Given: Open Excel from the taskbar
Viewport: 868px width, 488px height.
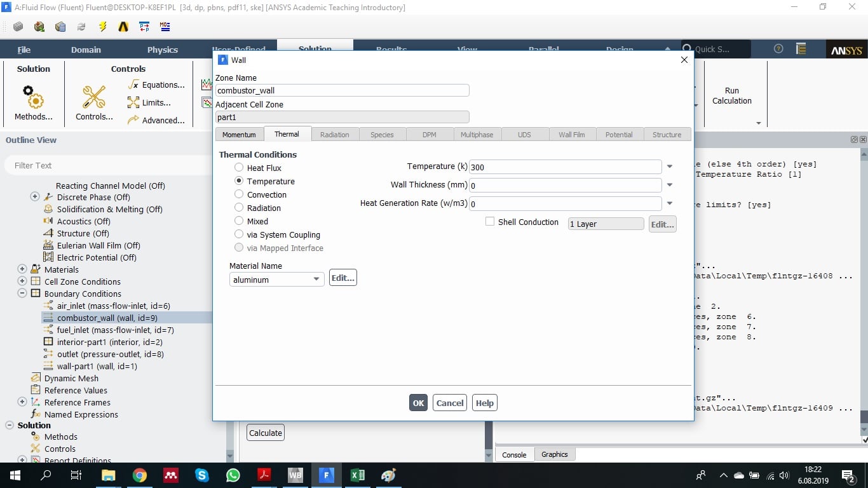Looking at the screenshot, I should click(x=357, y=475).
